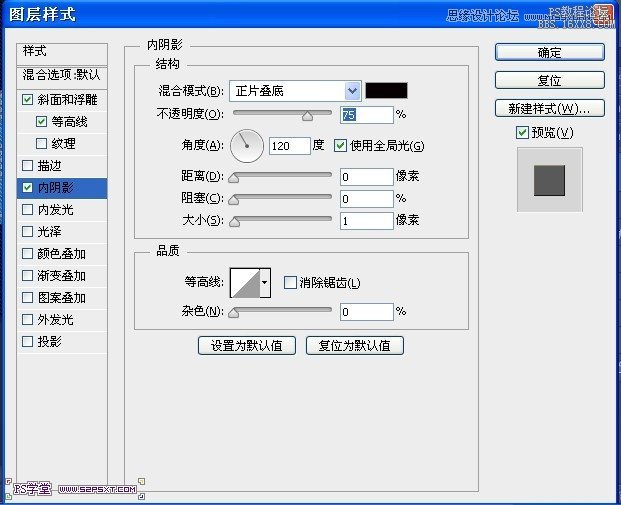Click the contour curve thumbnail

(245, 283)
